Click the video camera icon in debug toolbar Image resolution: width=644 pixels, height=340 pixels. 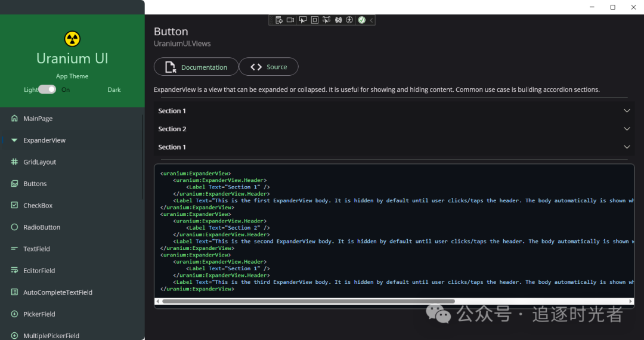coord(290,20)
